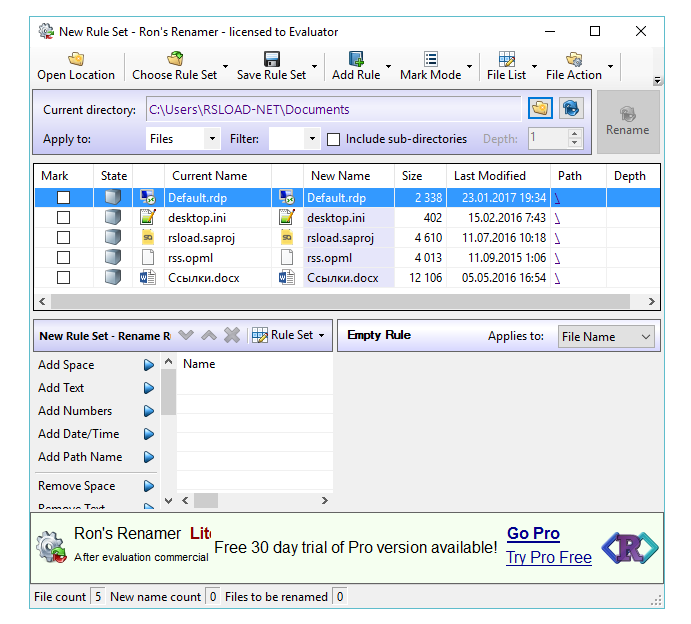Image resolution: width=691 pixels, height=624 pixels.
Task: Click the file list horizontal scrollbar
Action: tap(340, 301)
